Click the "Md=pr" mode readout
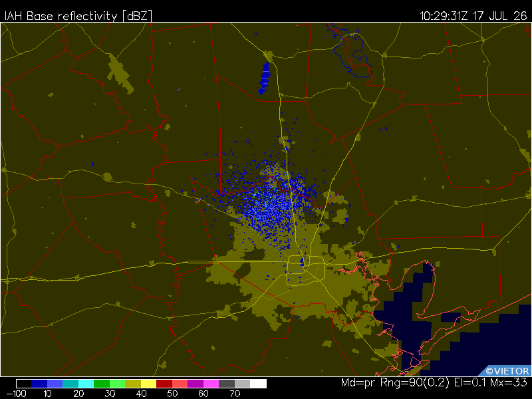Screen dimensions: 532x399 358,383
